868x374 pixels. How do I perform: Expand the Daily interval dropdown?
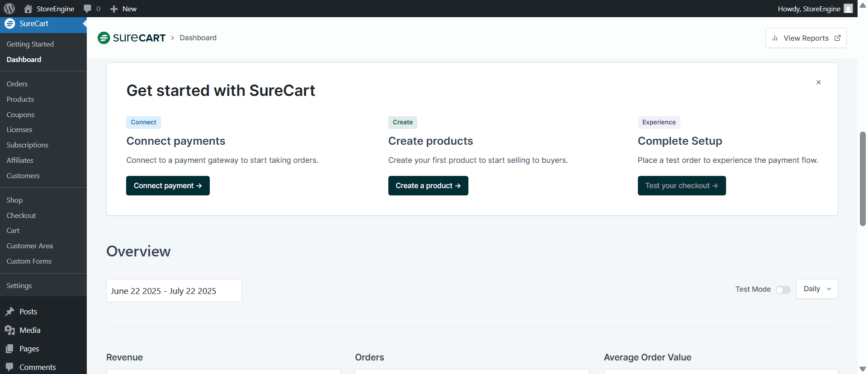(x=817, y=289)
